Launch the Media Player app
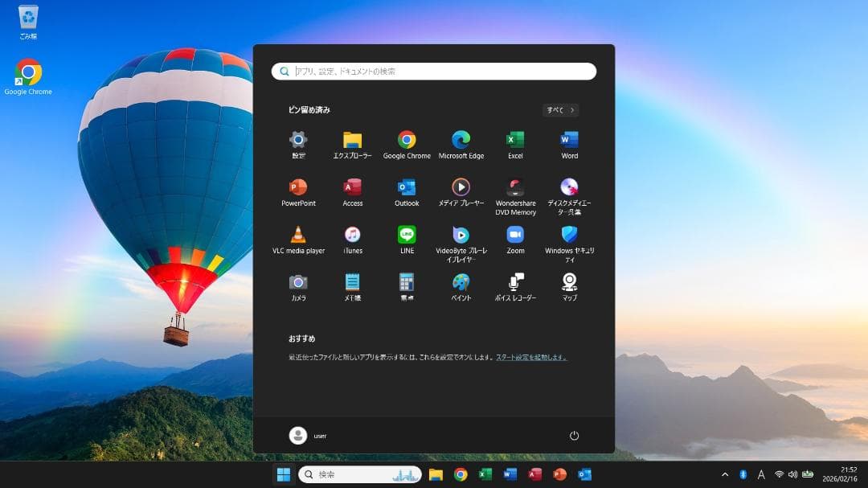Viewport: 868px width, 488px height. click(461, 193)
